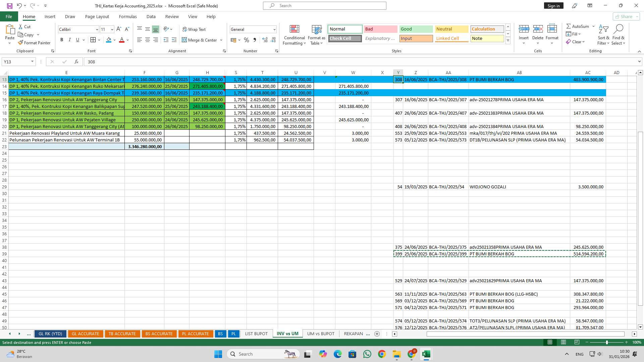Select the Format Painter tool
Screen dimensions: 644x362
(x=35, y=43)
